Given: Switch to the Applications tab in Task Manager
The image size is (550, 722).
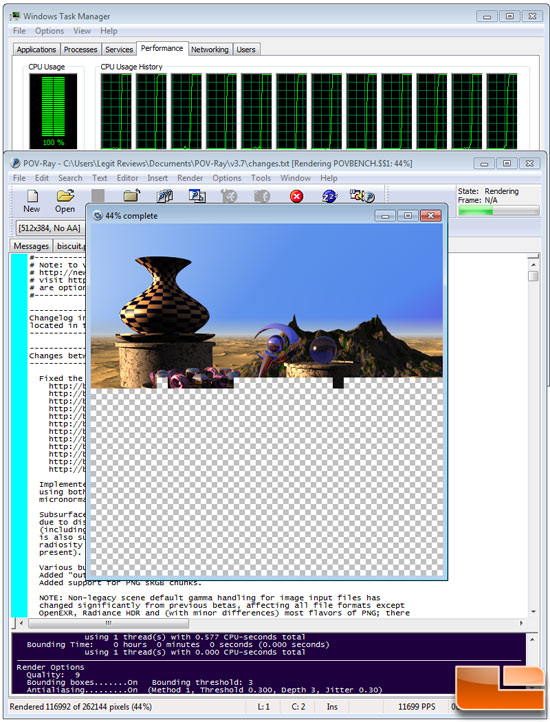Looking at the screenshot, I should pos(36,49).
